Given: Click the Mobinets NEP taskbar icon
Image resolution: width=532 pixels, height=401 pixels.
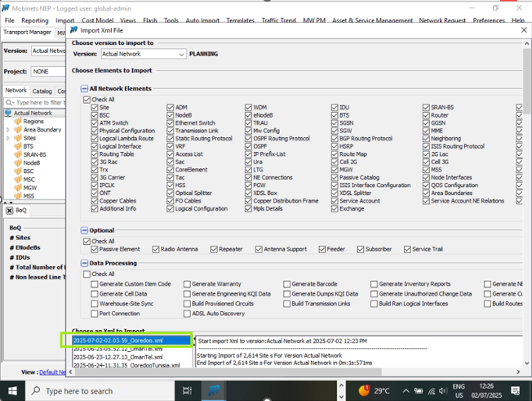Looking at the screenshot, I should (214, 390).
